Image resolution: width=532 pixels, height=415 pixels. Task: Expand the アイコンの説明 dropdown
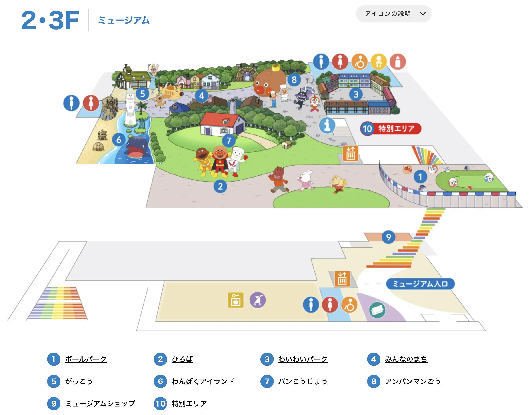pos(393,14)
